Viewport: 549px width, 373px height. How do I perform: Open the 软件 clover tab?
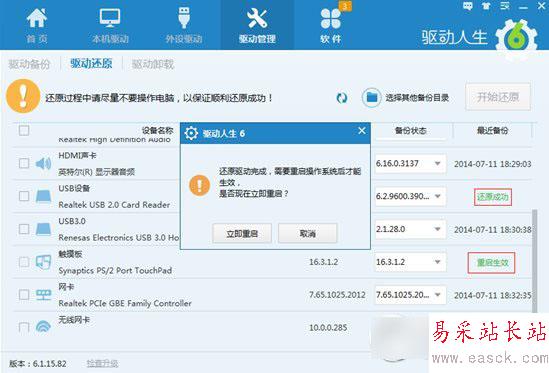point(331,26)
